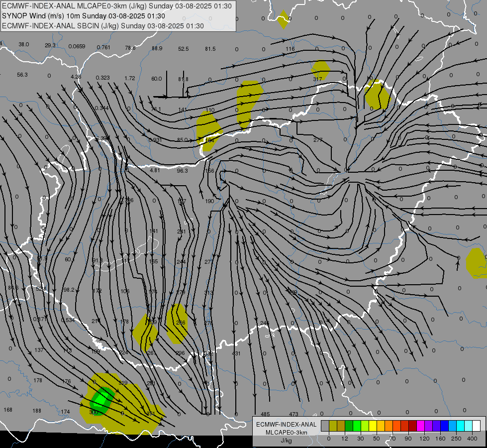Click the grid value '78.6'
This screenshot has height=448, width=487.
point(130,48)
